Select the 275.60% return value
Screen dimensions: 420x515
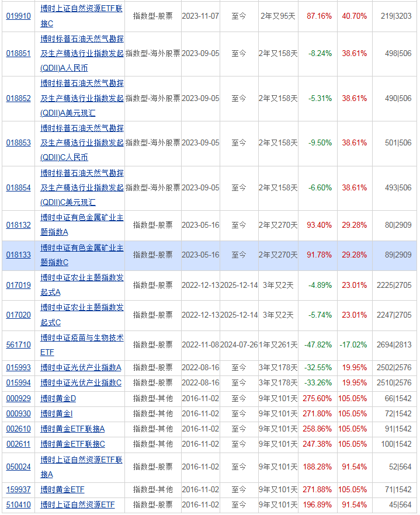click(x=317, y=399)
